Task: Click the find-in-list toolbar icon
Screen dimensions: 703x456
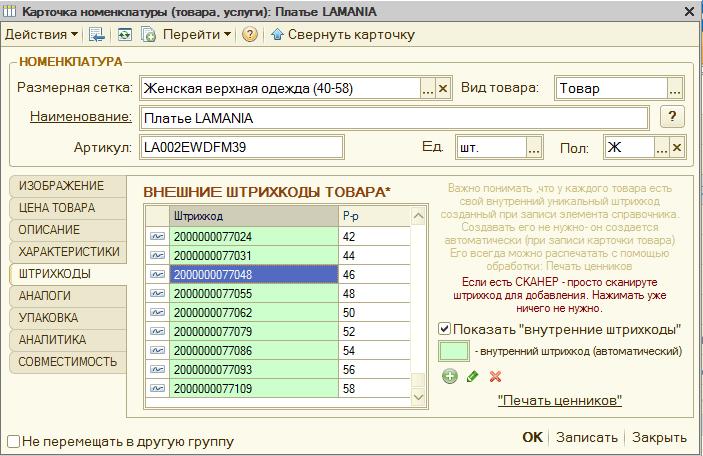Action: click(97, 35)
